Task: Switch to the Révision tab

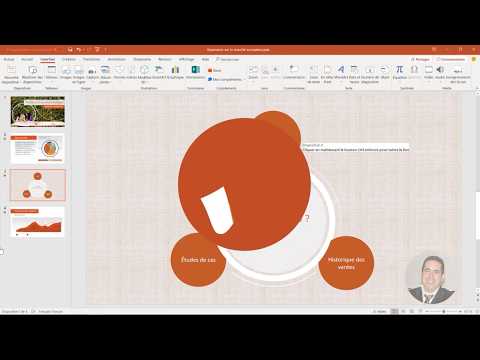Action: pos(165,59)
